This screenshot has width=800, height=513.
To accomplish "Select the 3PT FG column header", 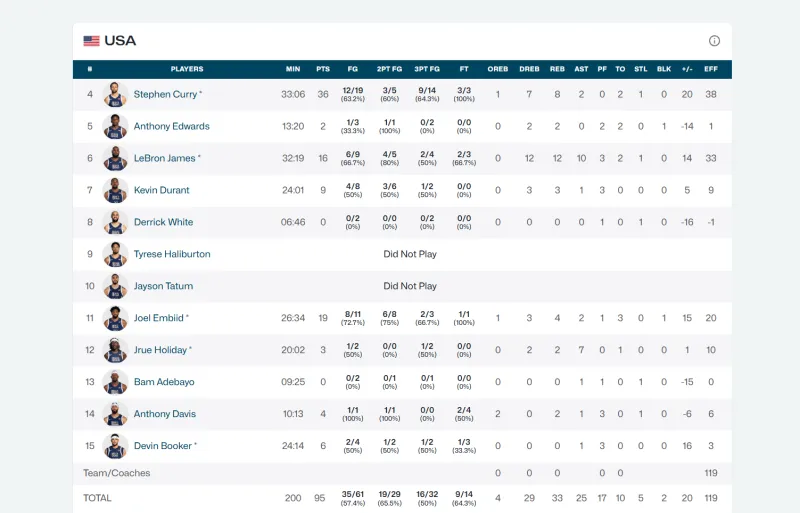I will point(427,69).
